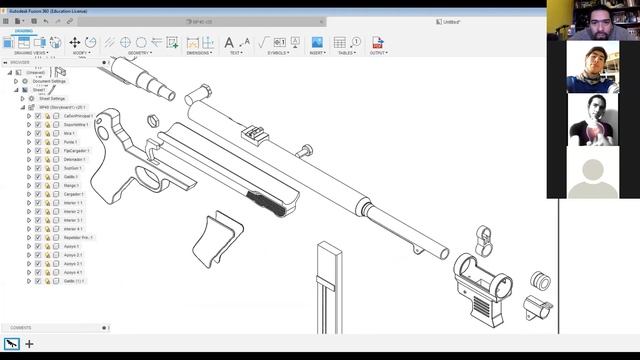
Task: Open Geometry dropdown menu
Action: click(140, 53)
